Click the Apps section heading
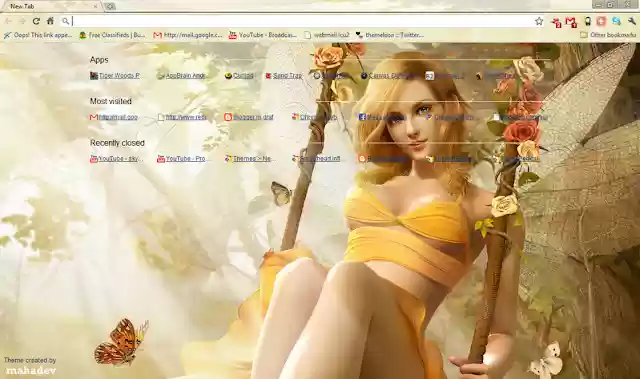The height and width of the screenshot is (379, 640). (x=99, y=60)
